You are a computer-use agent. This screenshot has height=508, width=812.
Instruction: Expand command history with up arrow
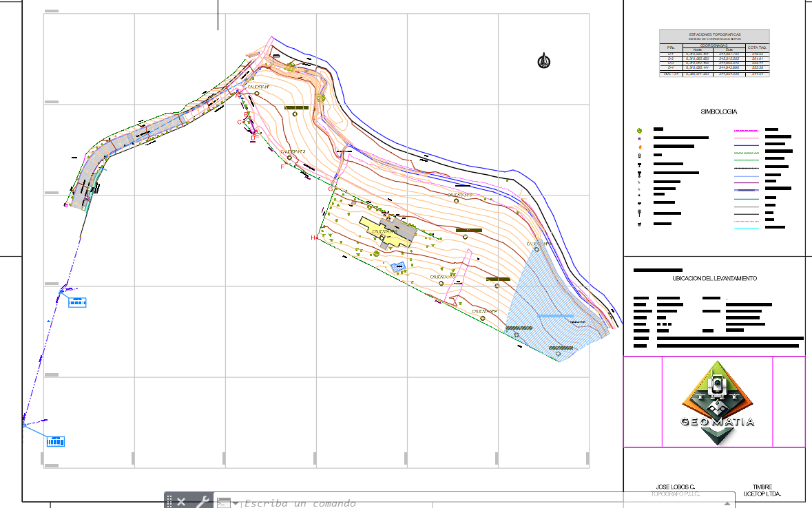coord(727,503)
